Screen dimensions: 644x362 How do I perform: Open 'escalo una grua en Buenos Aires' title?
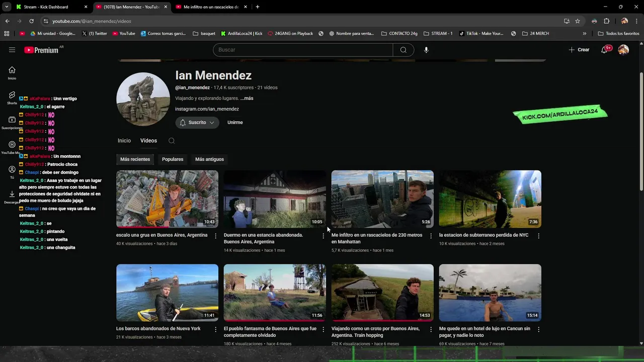pyautogui.click(x=162, y=235)
